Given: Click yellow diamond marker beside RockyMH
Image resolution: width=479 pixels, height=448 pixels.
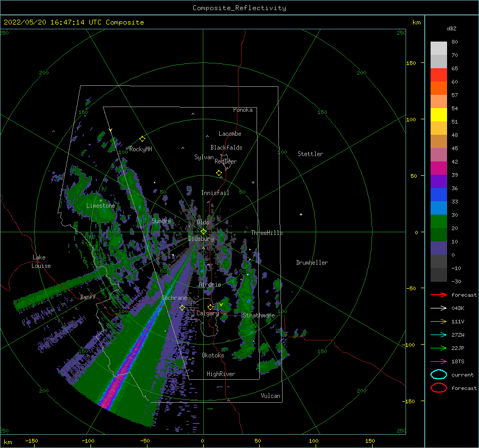Looking at the screenshot, I should pyautogui.click(x=142, y=139).
